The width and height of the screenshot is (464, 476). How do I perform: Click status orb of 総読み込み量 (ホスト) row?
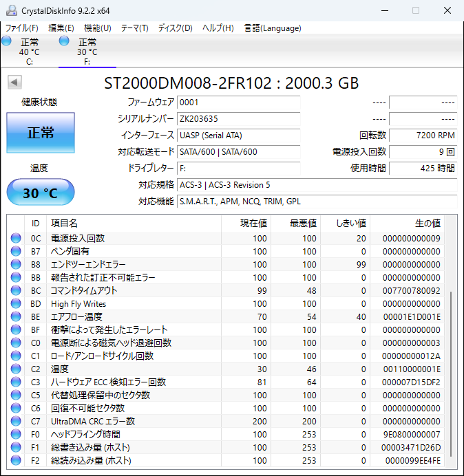tap(16, 460)
